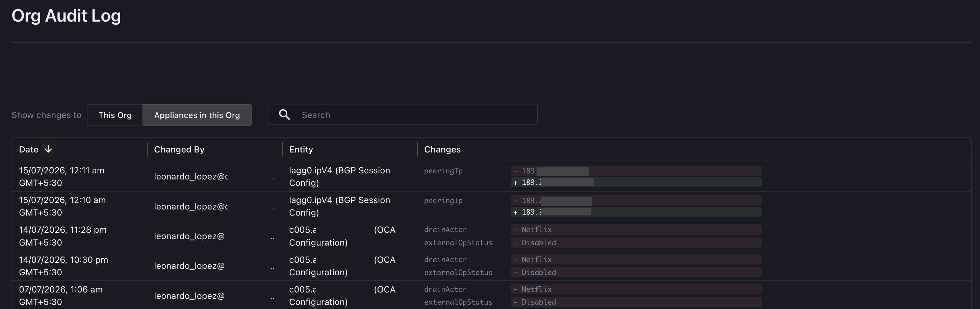Click removed Netflix value in 1:06 am row
The width and height of the screenshot is (980, 309).
[x=636, y=289]
